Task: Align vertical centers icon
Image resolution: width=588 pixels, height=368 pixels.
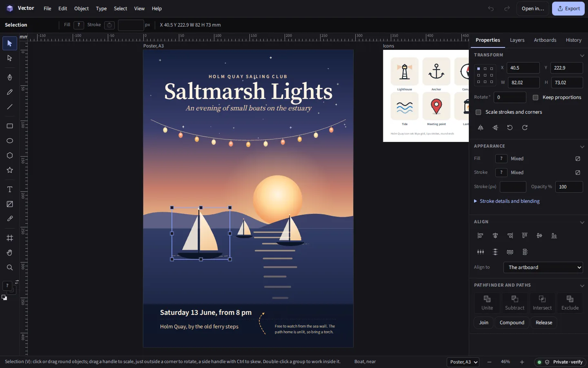Action: click(539, 236)
